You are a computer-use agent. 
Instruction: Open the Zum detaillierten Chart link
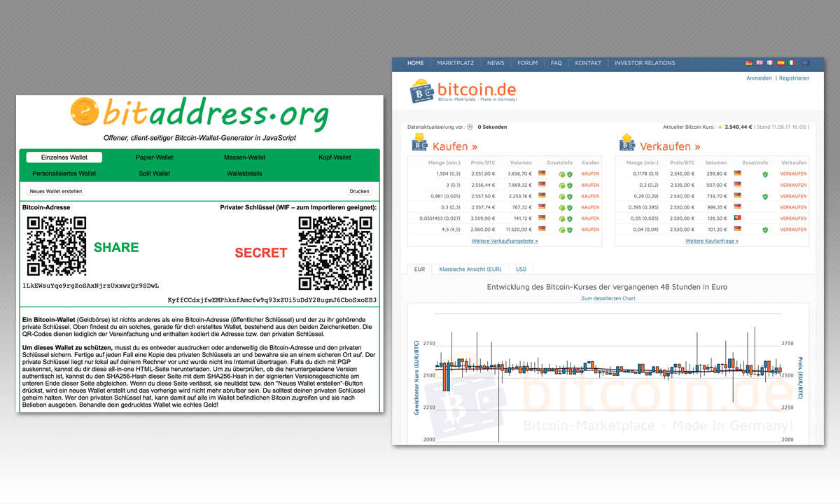608,299
